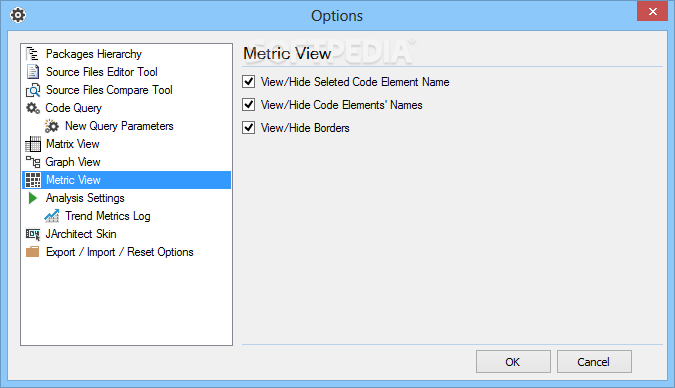Screen dimensions: 675x388
Task: Select the Metric View tree item
Action: (127, 180)
